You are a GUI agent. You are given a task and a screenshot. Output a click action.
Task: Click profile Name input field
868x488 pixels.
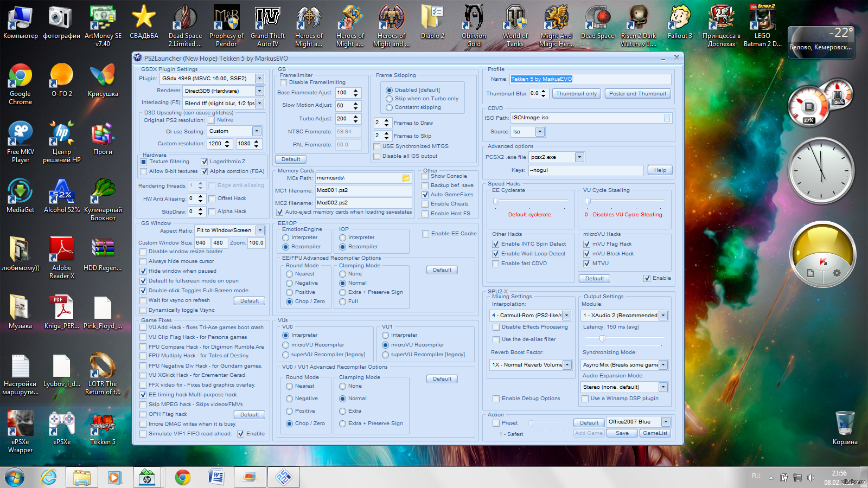[590, 79]
